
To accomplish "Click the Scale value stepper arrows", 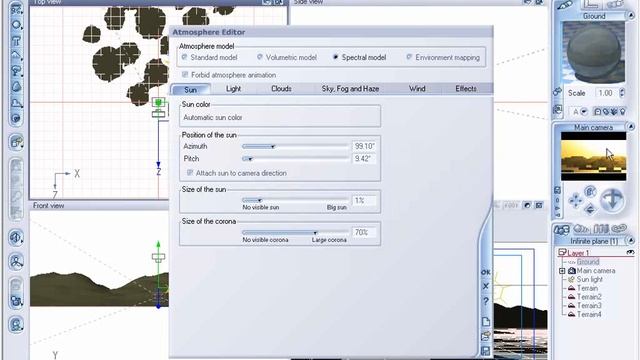I will point(622,93).
